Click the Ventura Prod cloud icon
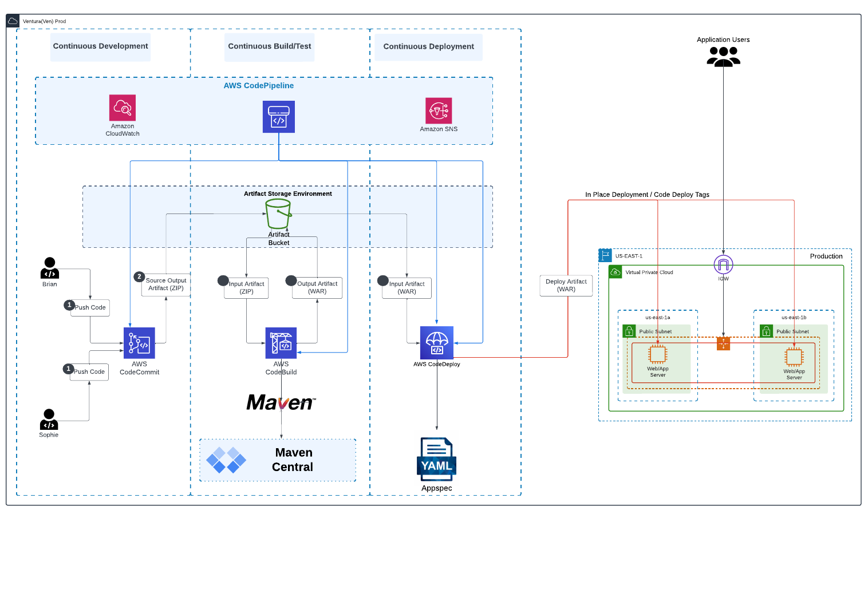This screenshot has height=609, width=868. pyautogui.click(x=13, y=21)
